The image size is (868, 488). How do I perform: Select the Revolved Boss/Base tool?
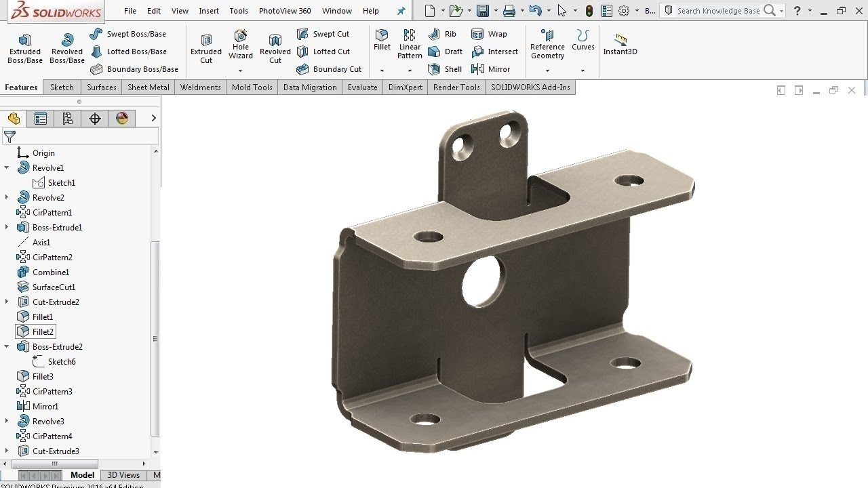tap(66, 49)
